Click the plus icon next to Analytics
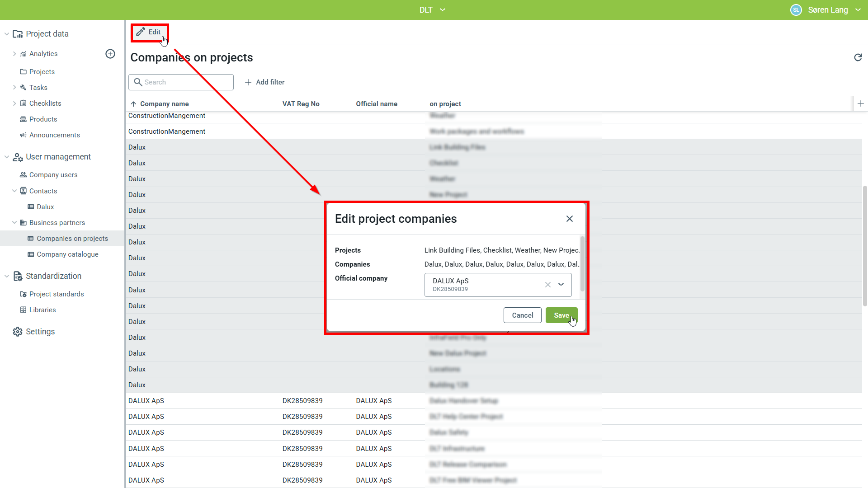 click(110, 54)
